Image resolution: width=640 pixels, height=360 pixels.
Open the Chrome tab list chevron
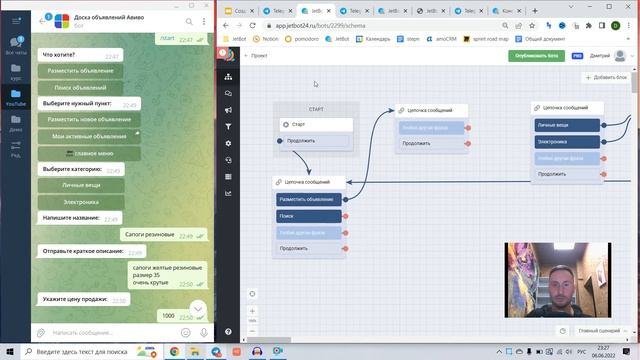571,7
